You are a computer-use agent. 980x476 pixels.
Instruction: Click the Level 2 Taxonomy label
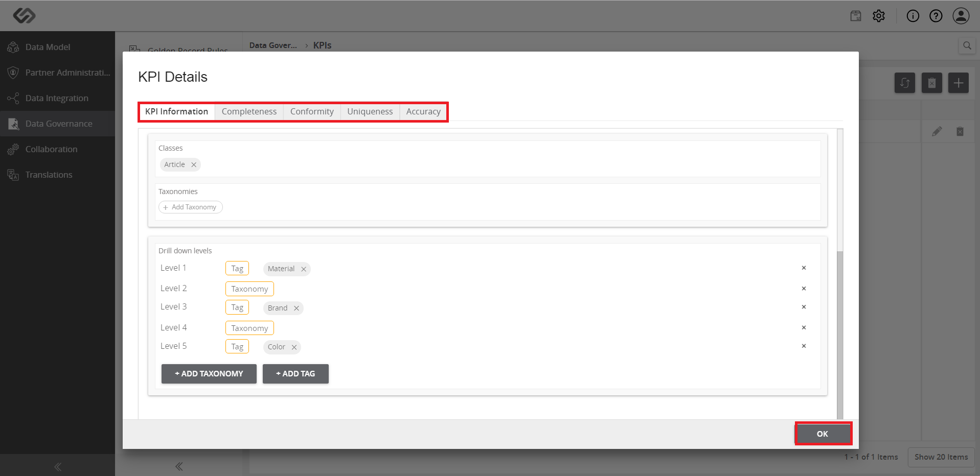coord(249,289)
